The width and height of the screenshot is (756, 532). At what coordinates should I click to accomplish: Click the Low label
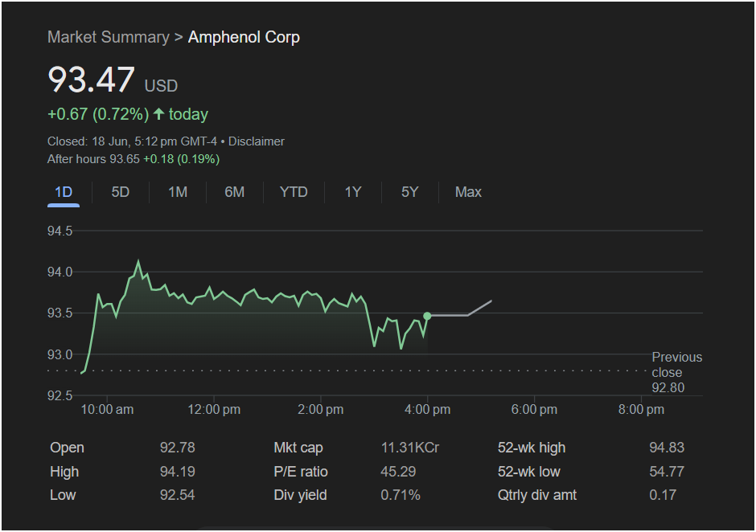point(63,495)
